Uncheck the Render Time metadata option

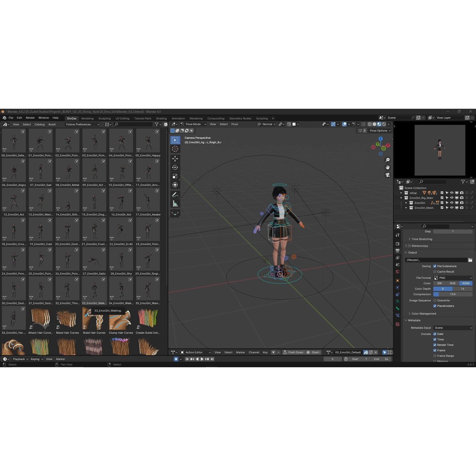[x=435, y=345]
